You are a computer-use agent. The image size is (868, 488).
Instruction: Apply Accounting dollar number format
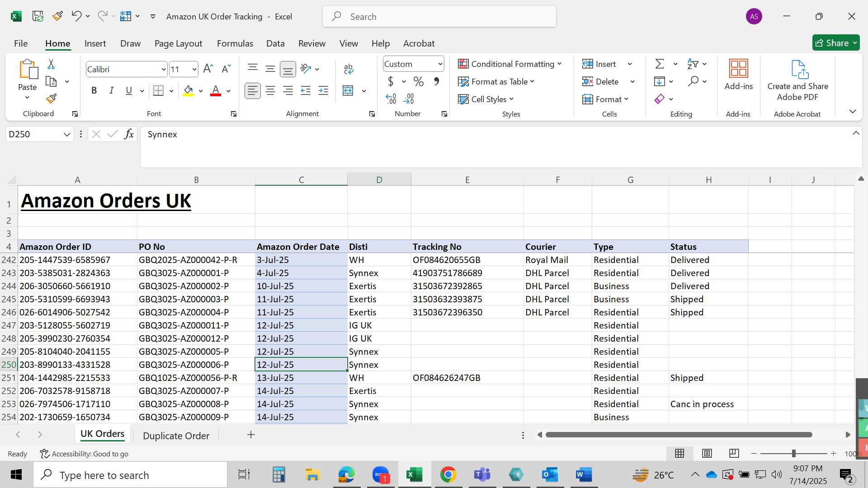391,81
